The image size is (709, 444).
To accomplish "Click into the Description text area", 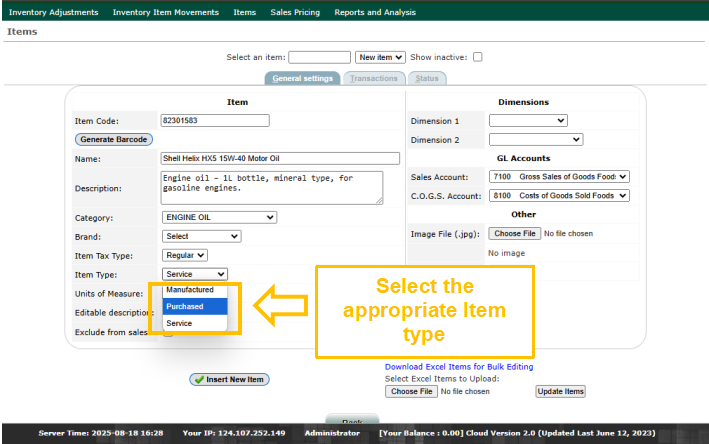I will coord(272,188).
